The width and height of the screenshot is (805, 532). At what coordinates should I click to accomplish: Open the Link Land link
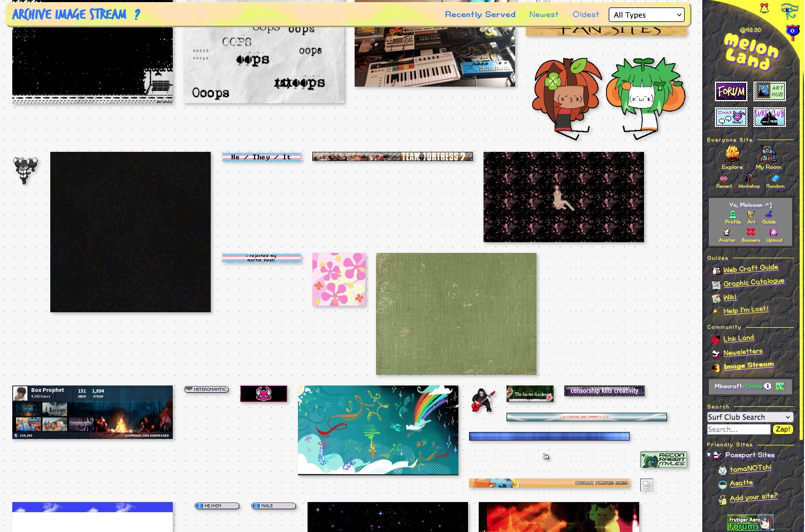pos(739,338)
